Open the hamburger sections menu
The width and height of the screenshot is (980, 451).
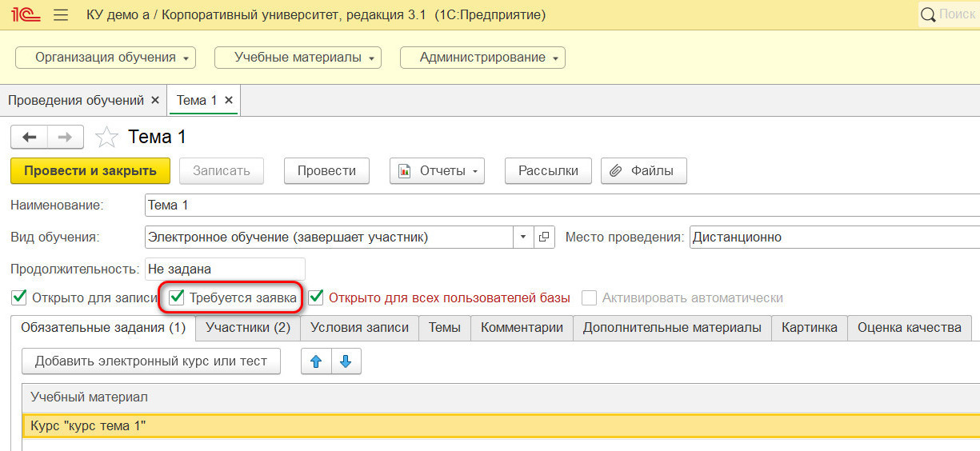tap(60, 14)
